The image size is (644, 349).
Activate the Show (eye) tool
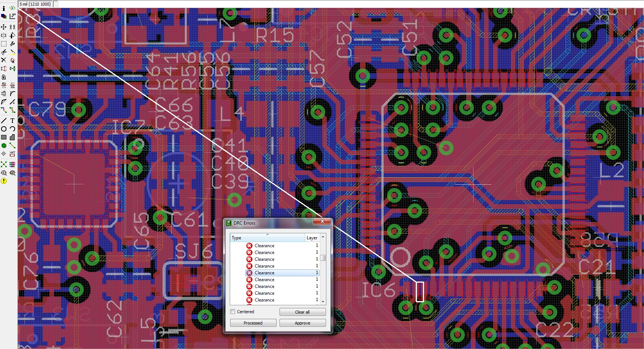tap(12, 9)
